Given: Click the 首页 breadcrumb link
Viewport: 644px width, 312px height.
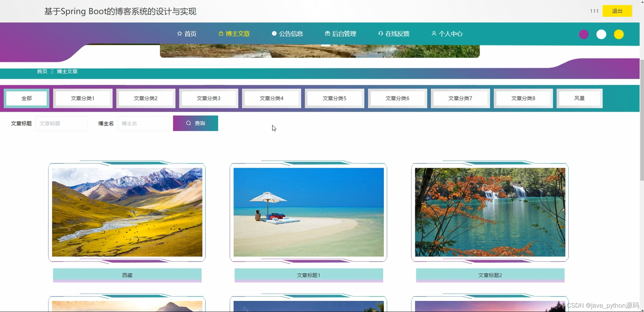Looking at the screenshot, I should (x=42, y=71).
